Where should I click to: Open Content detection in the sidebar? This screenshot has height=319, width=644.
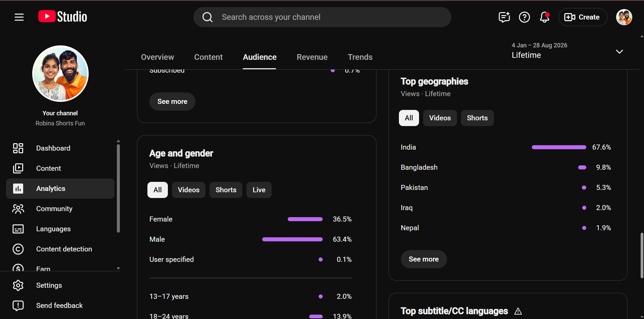pos(60,249)
